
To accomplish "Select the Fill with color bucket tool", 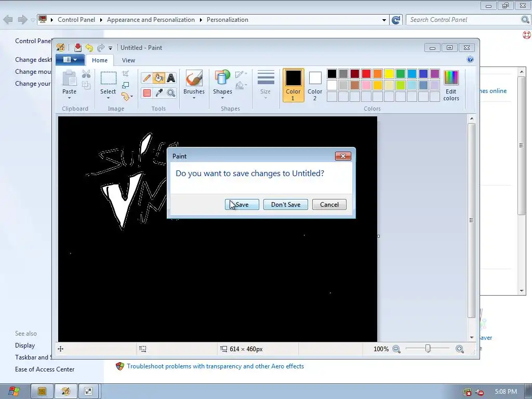I will 159,78.
